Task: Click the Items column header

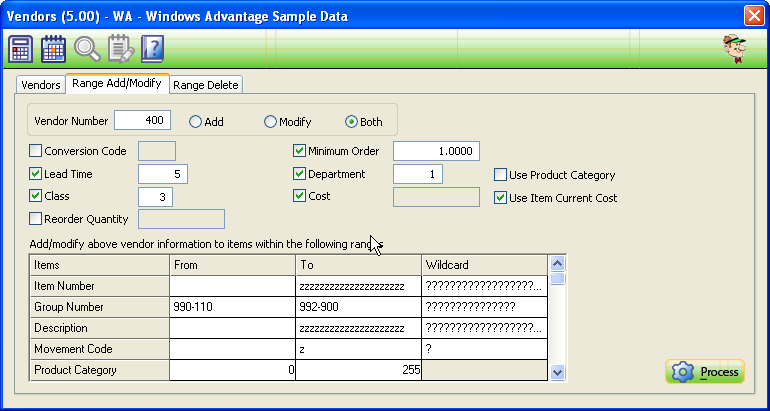Action: 100,265
